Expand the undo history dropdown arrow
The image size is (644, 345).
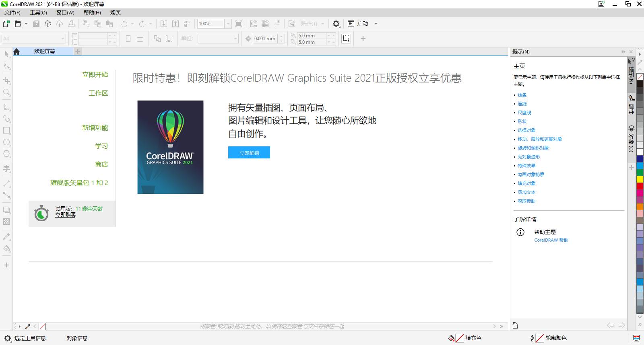pyautogui.click(x=132, y=24)
